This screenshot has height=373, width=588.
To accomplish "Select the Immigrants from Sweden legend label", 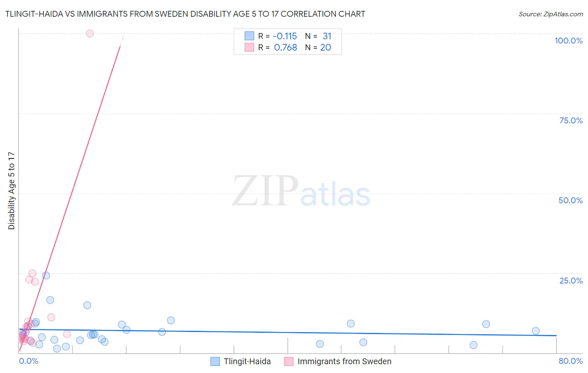I will tap(345, 361).
